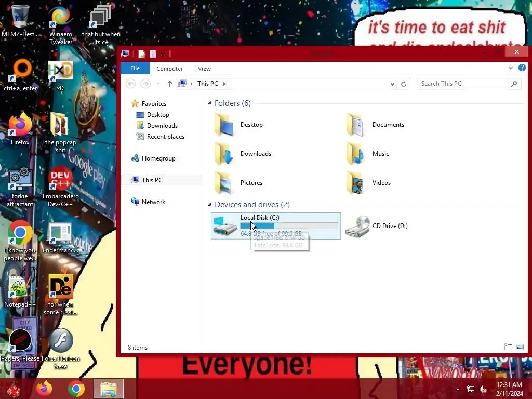Switch to the View ribbon tab
This screenshot has width=532, height=399.
pos(204,69)
